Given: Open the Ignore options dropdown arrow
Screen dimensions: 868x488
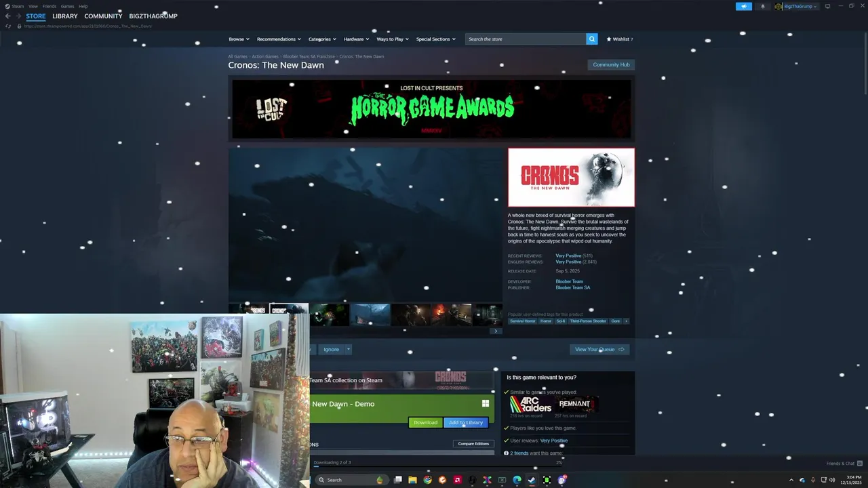Looking at the screenshot, I should (x=349, y=349).
